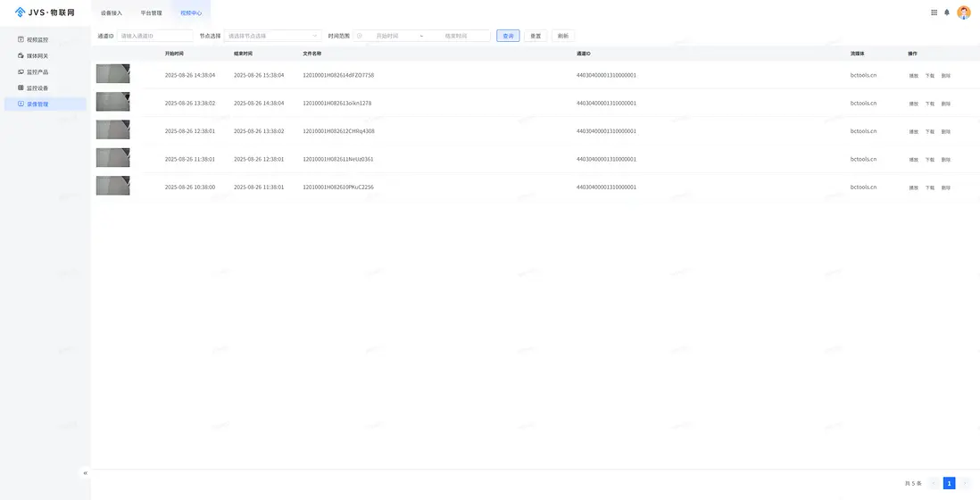Select the 视频中心 tab
980x500 pixels.
pyautogui.click(x=191, y=13)
